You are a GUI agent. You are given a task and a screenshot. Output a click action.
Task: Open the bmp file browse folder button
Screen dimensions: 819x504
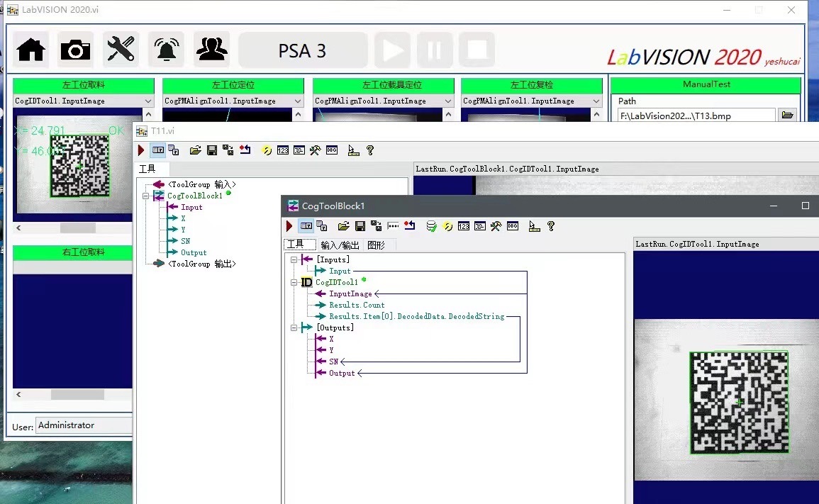coord(787,115)
